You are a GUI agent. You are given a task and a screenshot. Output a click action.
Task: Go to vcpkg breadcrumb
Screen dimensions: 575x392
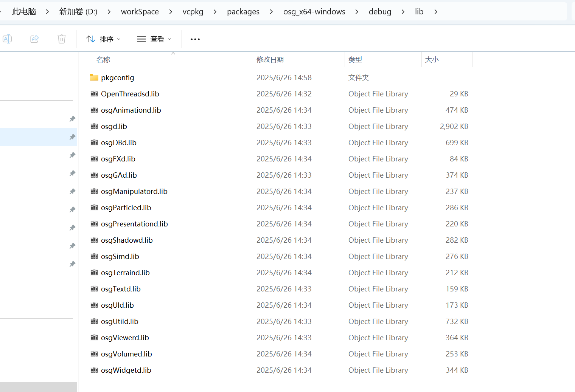coord(193,12)
